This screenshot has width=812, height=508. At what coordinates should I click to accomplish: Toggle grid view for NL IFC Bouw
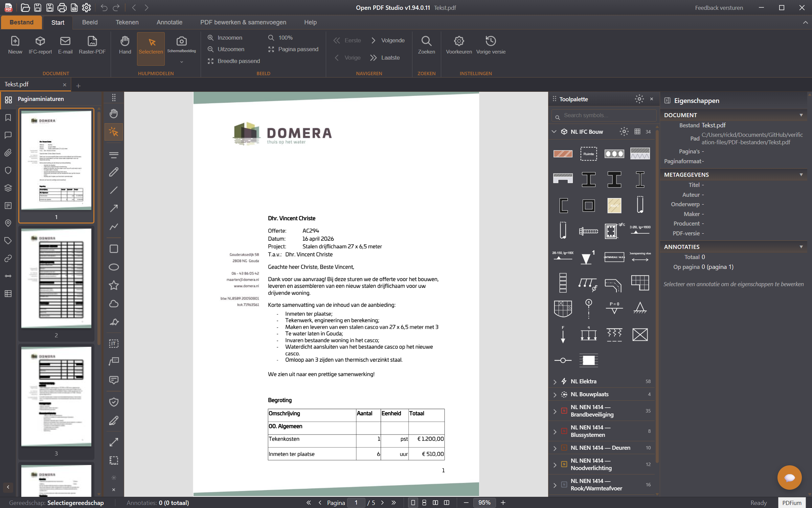[x=637, y=131]
